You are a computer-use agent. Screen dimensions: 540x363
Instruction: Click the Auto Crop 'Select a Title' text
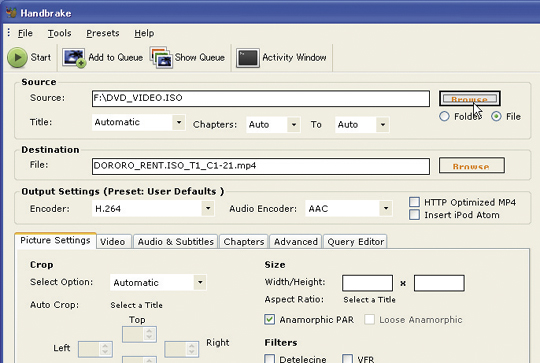tap(137, 305)
